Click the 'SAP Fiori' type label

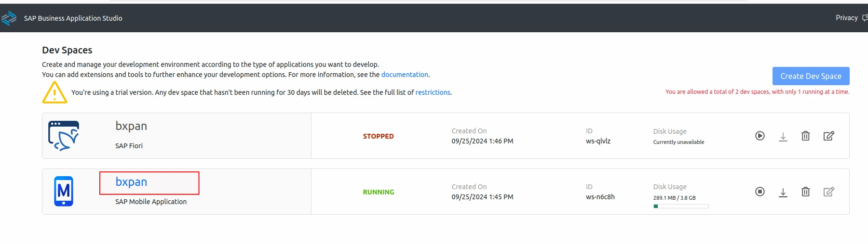(x=129, y=146)
